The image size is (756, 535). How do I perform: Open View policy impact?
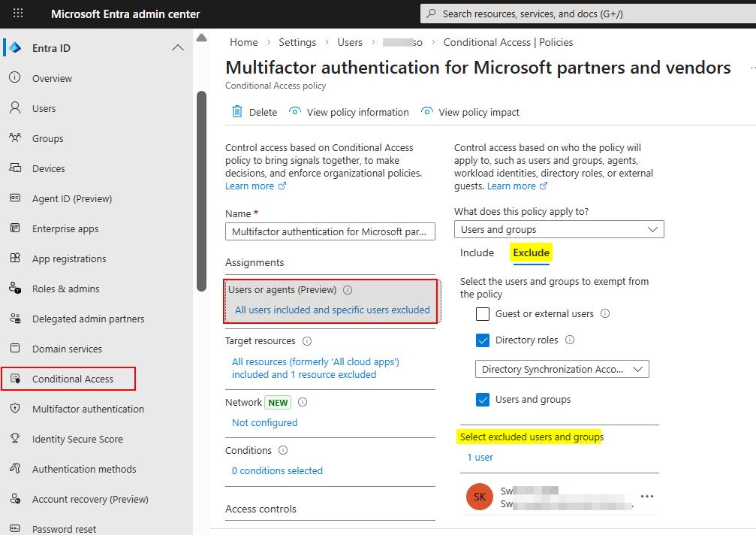coord(470,112)
